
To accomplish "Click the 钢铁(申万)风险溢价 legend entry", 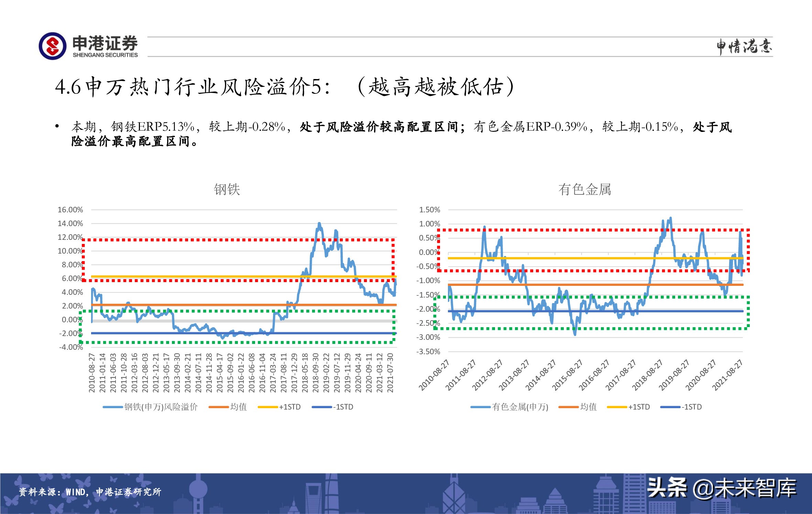I will [150, 407].
